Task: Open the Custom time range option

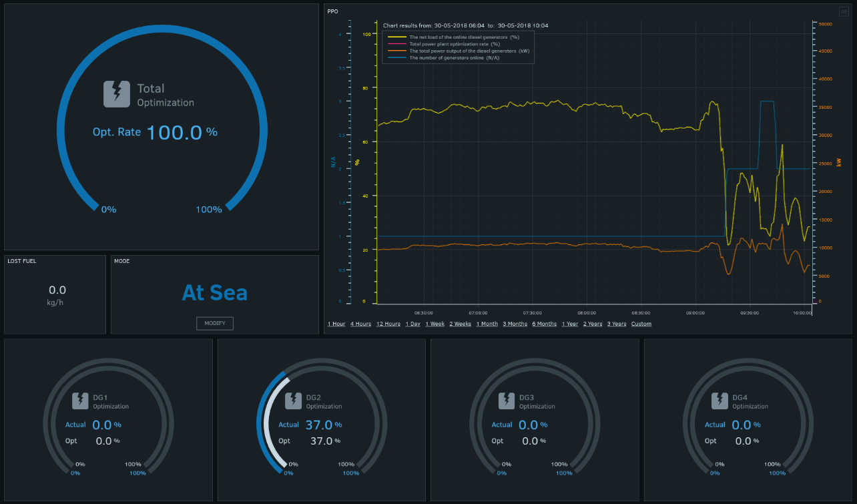Action: pos(641,324)
